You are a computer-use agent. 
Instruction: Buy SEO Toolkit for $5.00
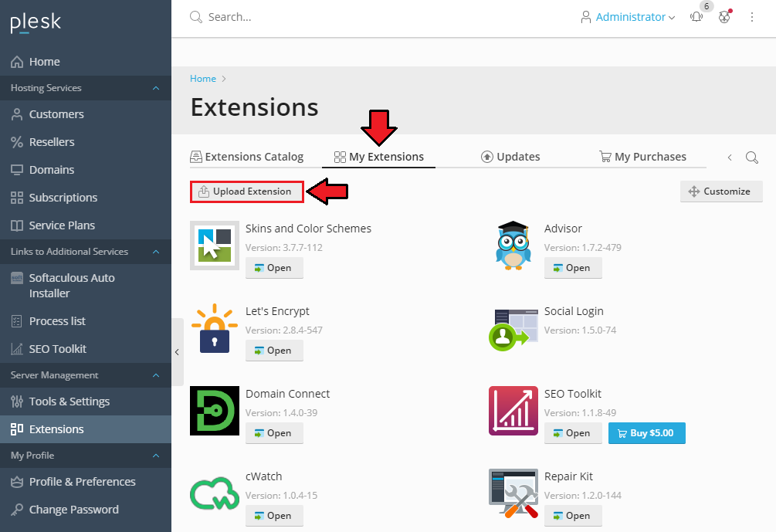pyautogui.click(x=647, y=433)
